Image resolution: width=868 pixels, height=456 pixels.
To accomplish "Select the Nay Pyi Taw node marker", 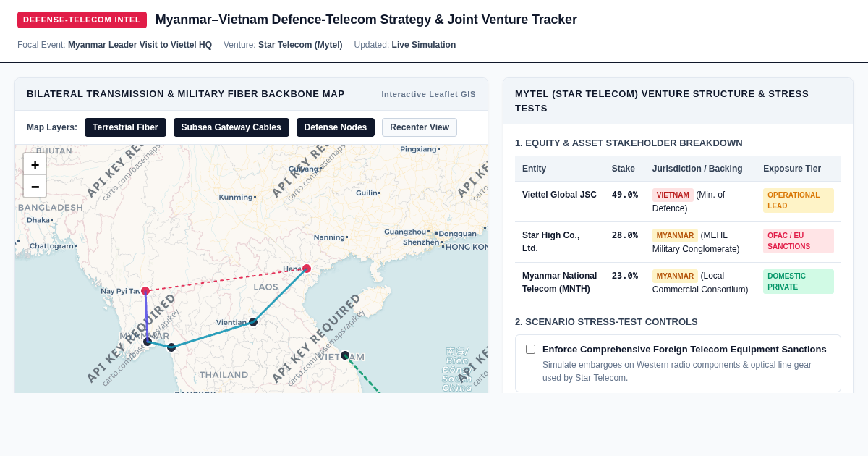I will coord(145,291).
